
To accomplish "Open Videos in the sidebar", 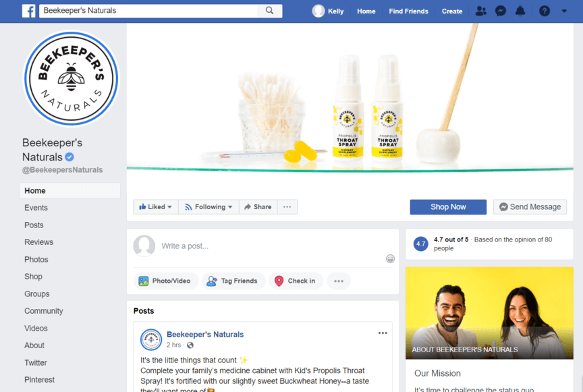I will coord(36,328).
